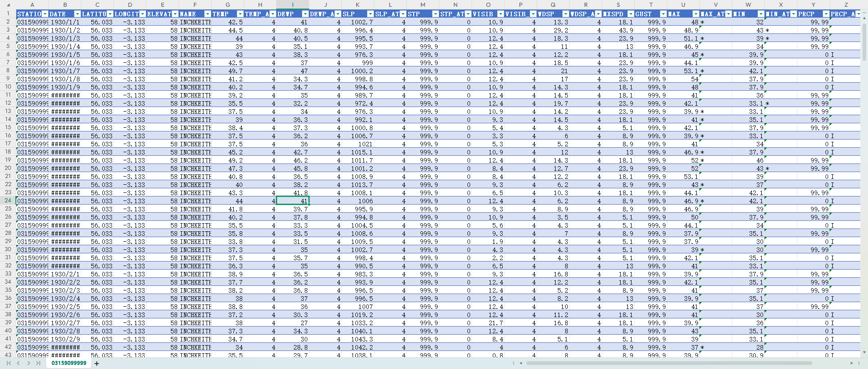Click the vertical scrollbar down arrow
Screen dimensions: 868x369
pos(864,352)
